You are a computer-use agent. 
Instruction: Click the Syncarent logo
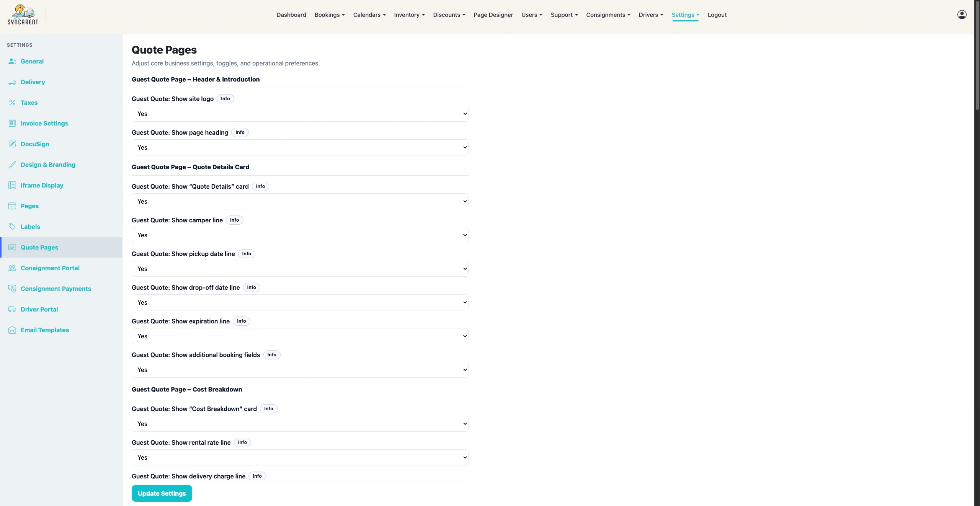point(23,15)
